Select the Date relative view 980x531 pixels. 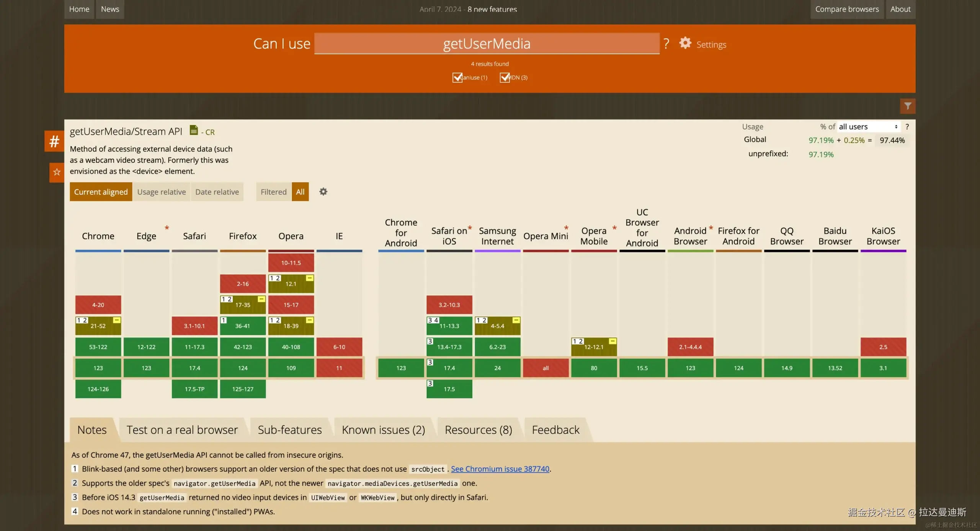tap(217, 192)
